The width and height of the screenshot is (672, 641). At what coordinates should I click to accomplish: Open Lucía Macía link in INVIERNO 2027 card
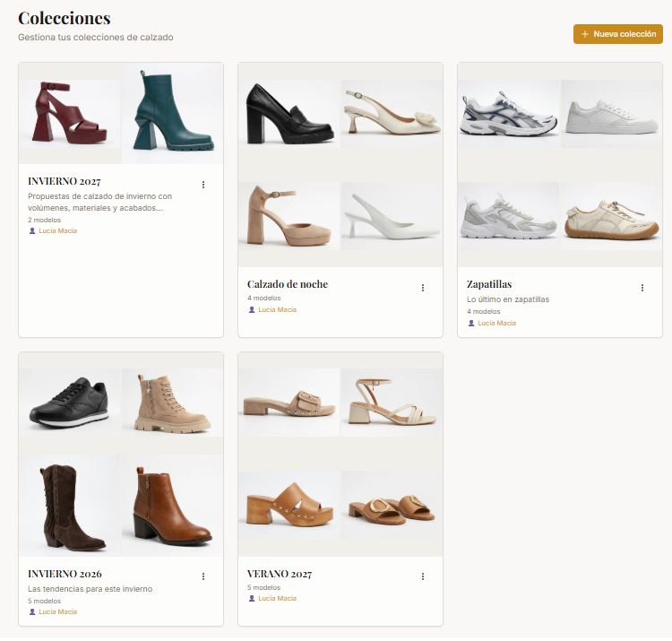point(58,230)
